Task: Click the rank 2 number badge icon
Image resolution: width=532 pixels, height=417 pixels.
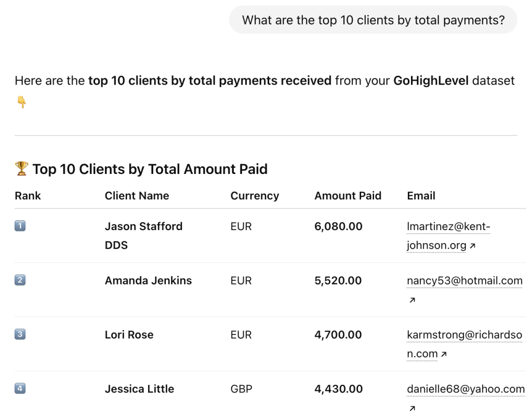Action: [20, 280]
